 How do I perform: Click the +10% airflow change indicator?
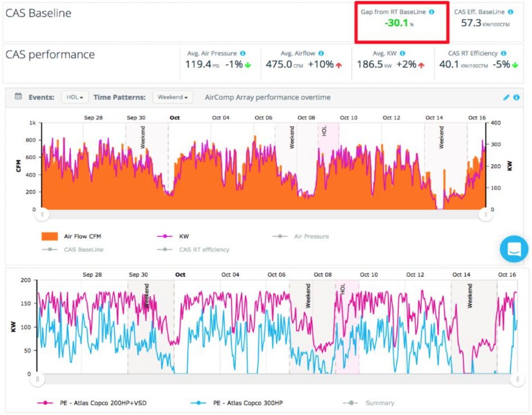tap(325, 64)
